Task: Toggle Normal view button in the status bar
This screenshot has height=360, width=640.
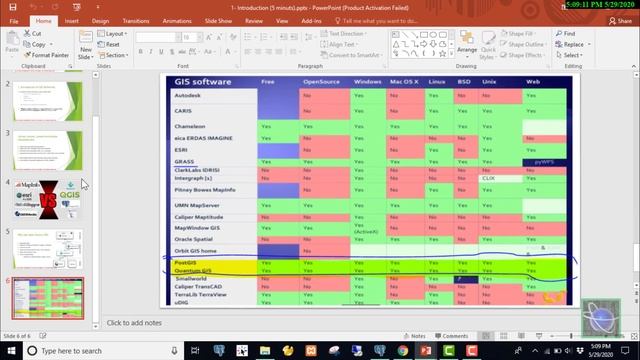Action: [486, 336]
